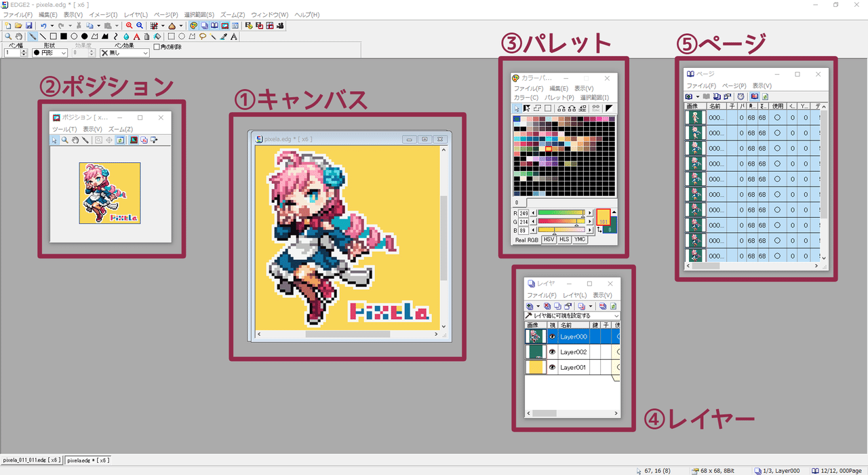Choose the Lasso selection tool

[x=202, y=37]
